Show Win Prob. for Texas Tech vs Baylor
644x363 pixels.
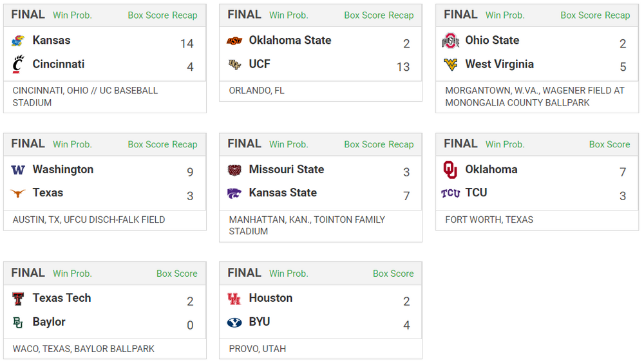click(72, 274)
